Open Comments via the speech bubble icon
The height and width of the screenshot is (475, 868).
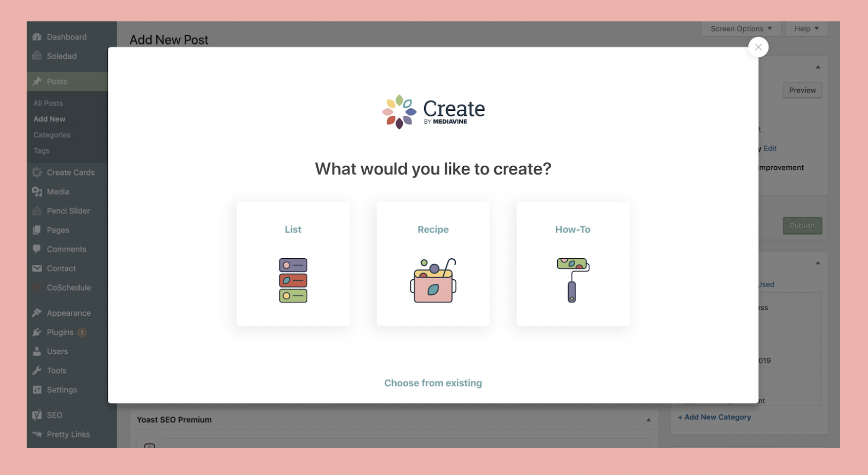[x=37, y=249]
